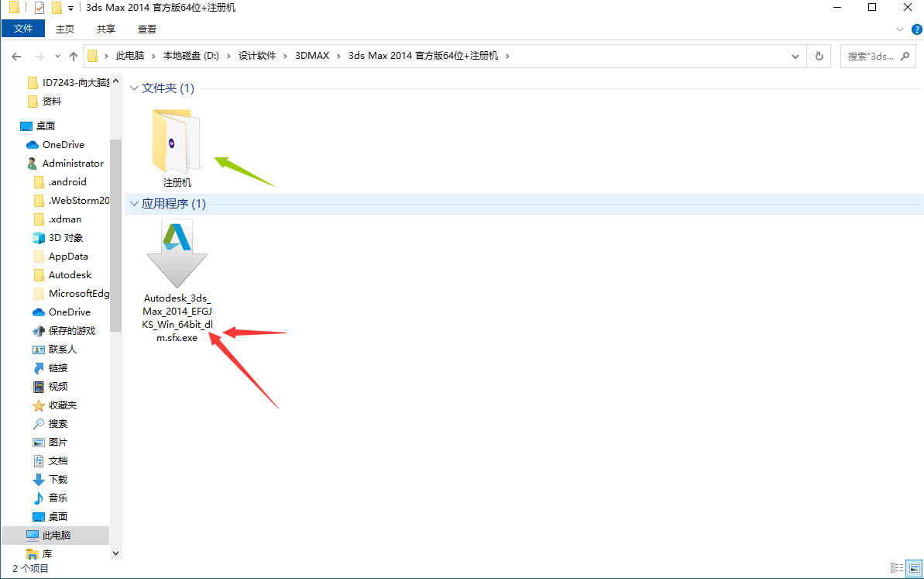This screenshot has width=924, height=579.
Task: Click 本地磁盘 (D:) breadcrumb
Action: (191, 56)
